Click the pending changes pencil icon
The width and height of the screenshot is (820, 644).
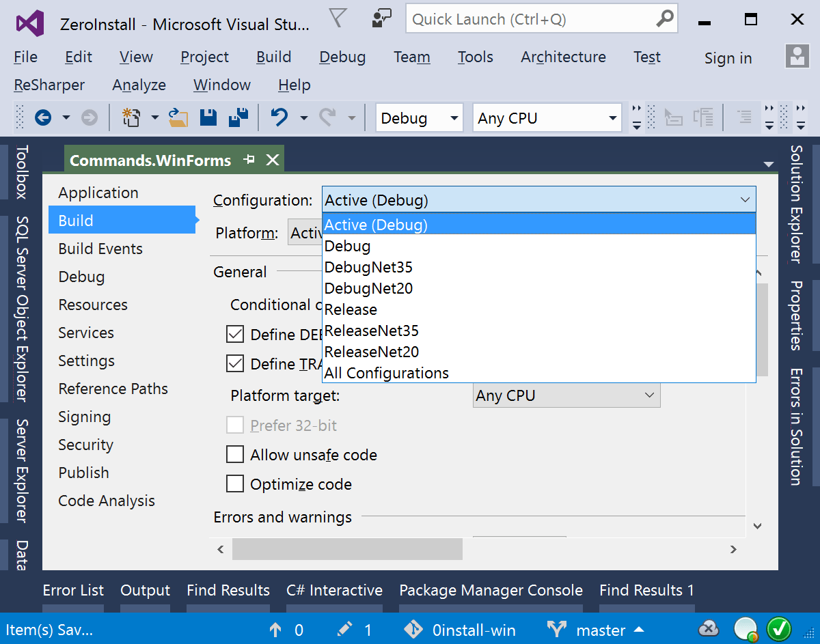coord(345,630)
